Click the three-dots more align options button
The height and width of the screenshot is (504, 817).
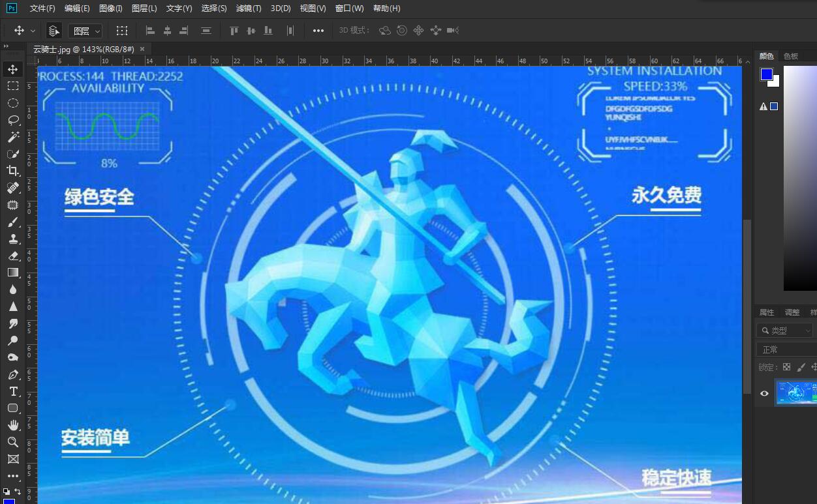point(318,31)
